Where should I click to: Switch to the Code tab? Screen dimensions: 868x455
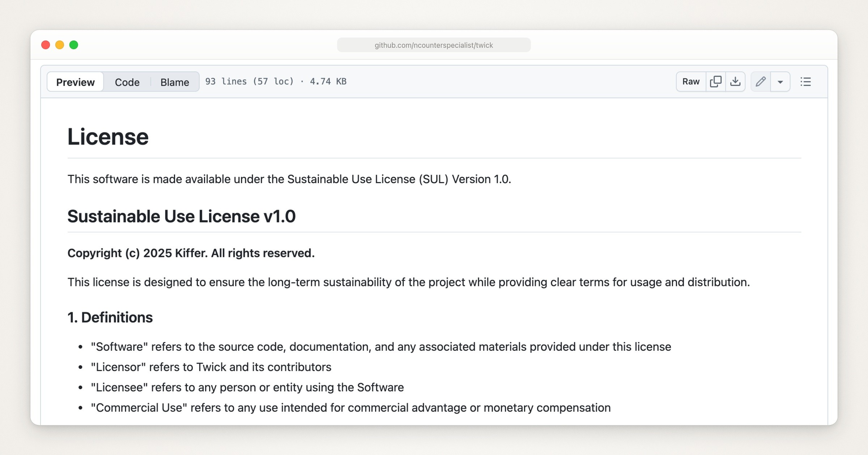coord(127,82)
